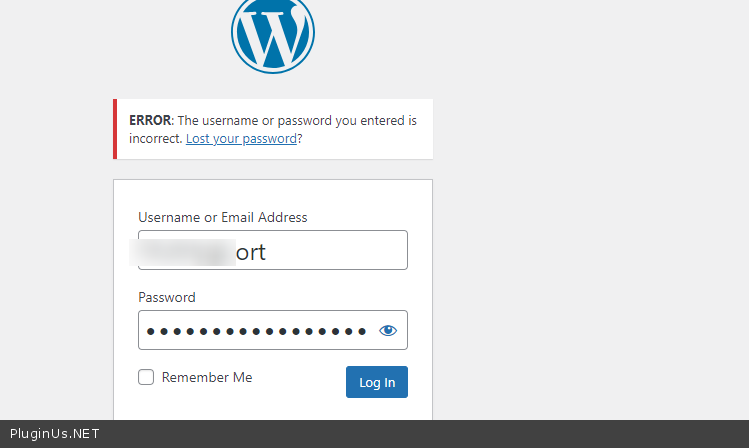Open the Lost your password link
749x448 pixels.
241,139
